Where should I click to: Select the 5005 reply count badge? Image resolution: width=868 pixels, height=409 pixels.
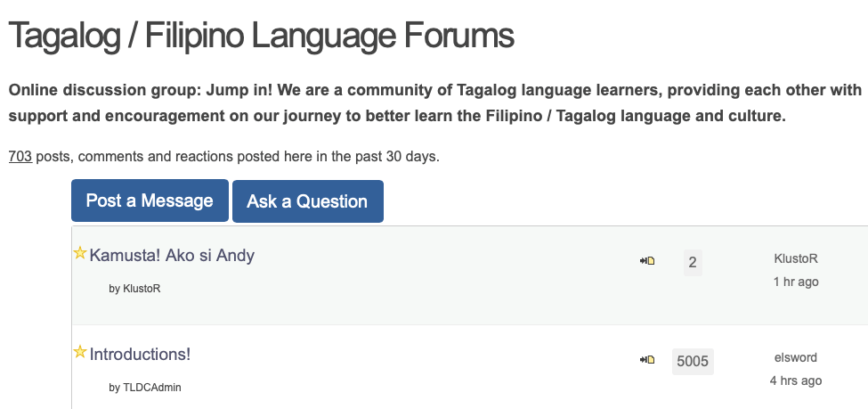pos(693,361)
